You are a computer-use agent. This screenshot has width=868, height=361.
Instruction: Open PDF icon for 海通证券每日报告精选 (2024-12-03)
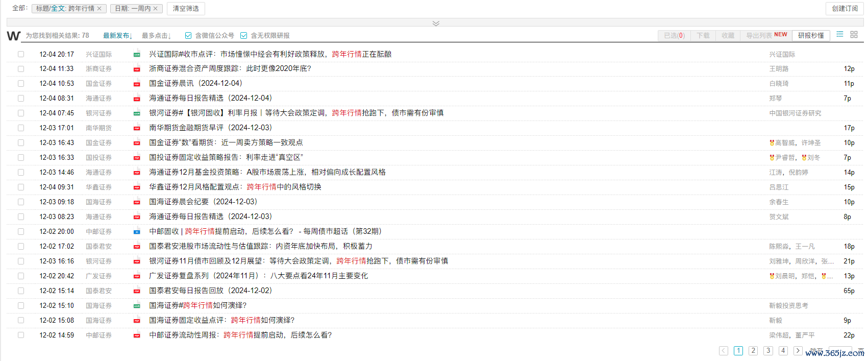coord(137,218)
